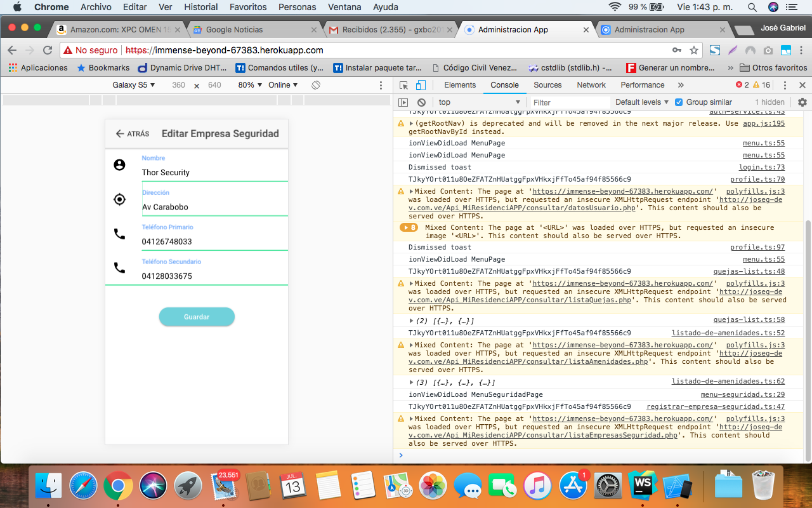Show the console sidebar panel icon
The image size is (812, 508).
click(403, 102)
